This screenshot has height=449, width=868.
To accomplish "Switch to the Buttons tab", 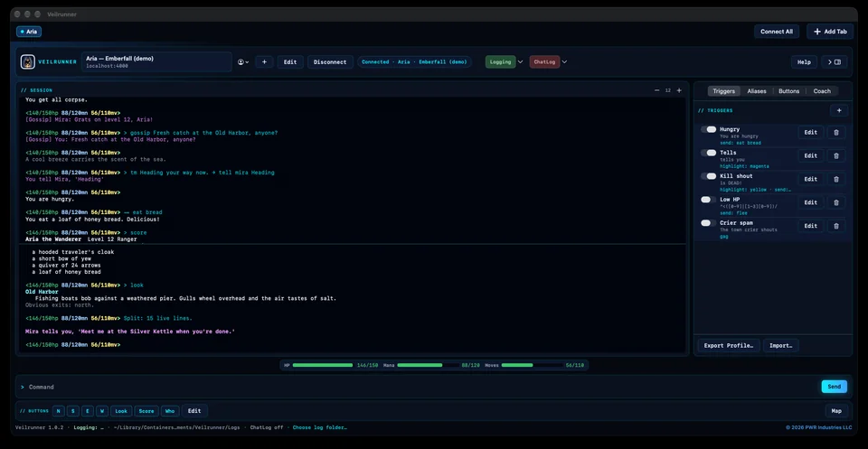I will 788,91.
